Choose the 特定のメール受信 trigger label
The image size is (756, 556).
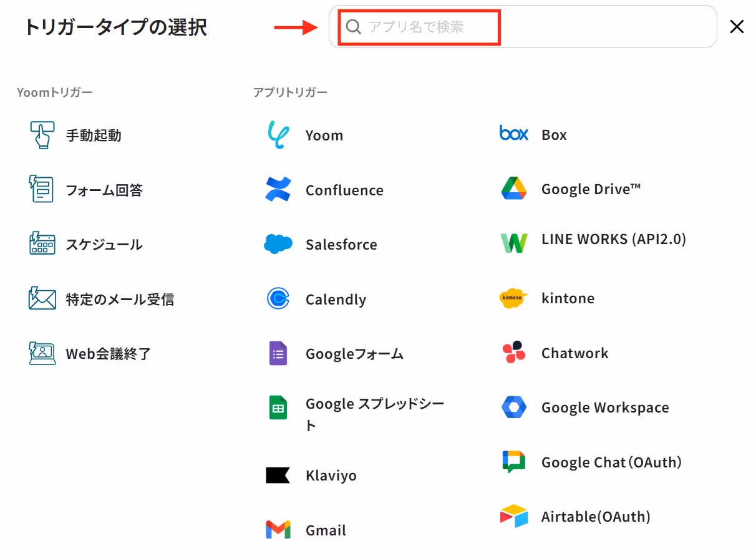click(x=120, y=299)
